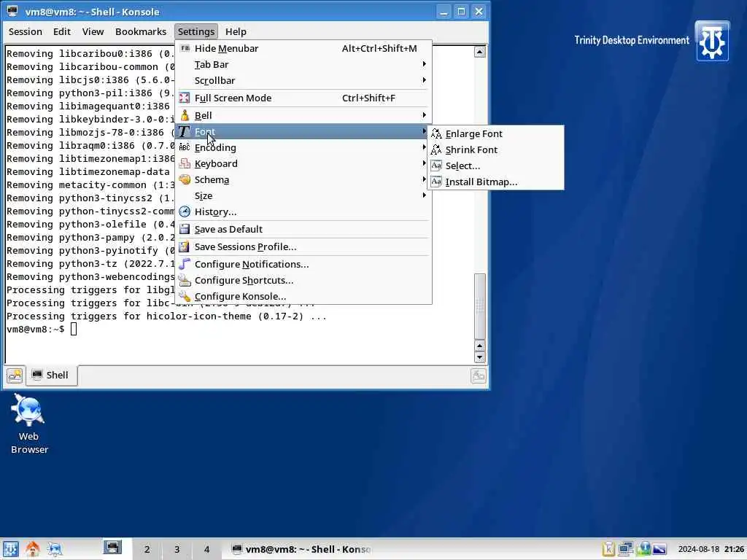Click the terminal scrollbar down arrow at bottom
The width and height of the screenshot is (747, 560).
pyautogui.click(x=480, y=357)
